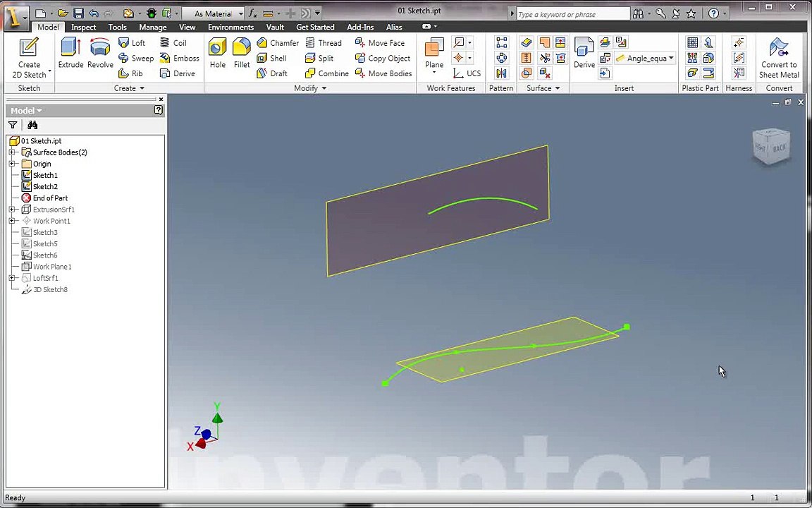Apply the Fillet tool

pyautogui.click(x=241, y=54)
